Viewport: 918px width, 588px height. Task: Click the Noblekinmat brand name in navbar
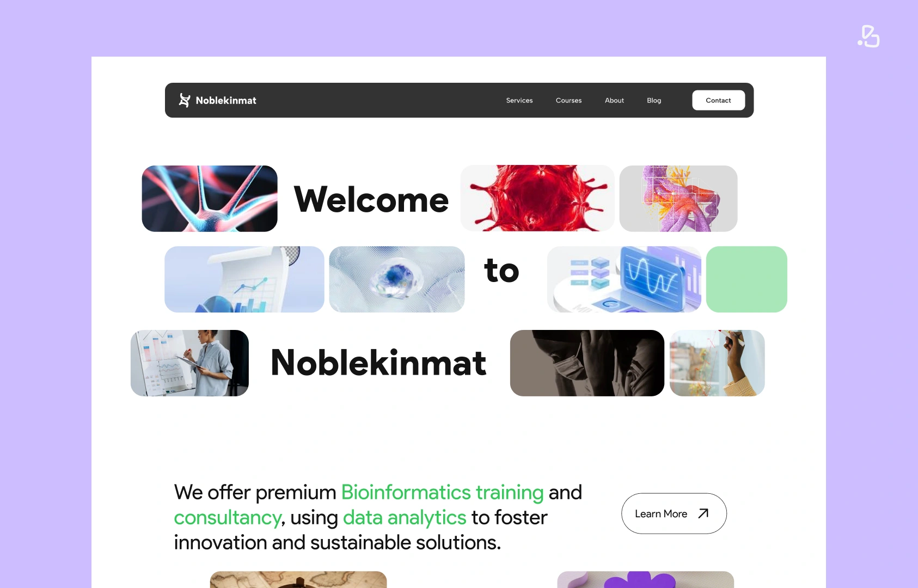tap(226, 101)
